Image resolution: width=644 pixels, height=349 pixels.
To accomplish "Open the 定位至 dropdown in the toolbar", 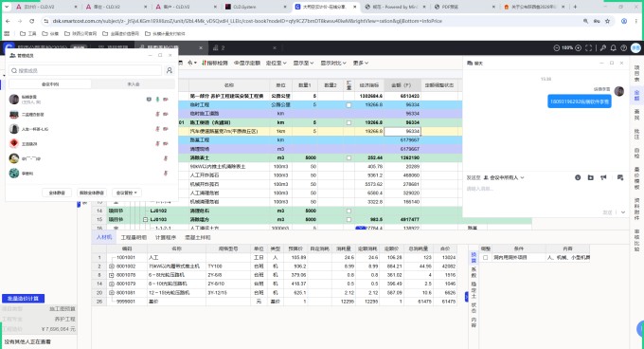I will (x=276, y=63).
